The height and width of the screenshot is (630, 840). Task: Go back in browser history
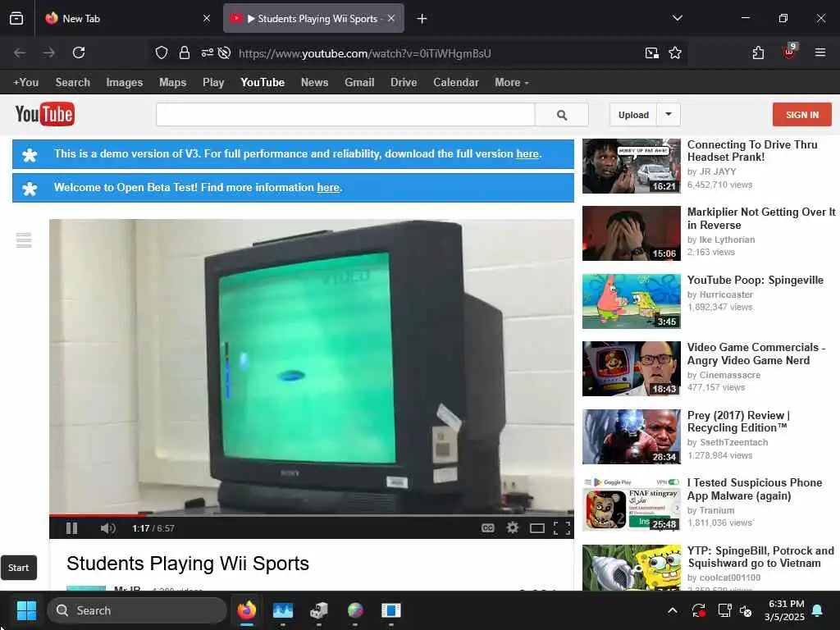(20, 52)
